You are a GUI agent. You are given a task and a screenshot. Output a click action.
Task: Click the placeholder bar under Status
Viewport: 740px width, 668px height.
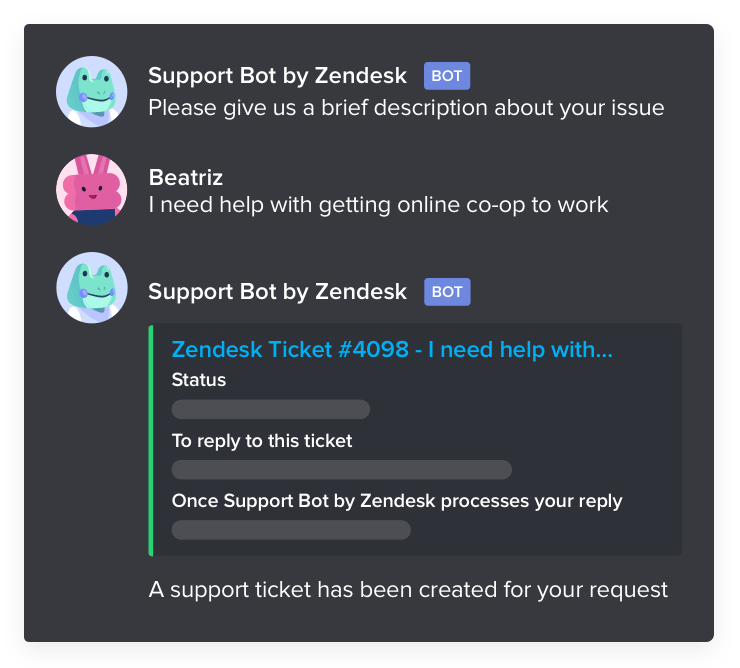click(271, 409)
